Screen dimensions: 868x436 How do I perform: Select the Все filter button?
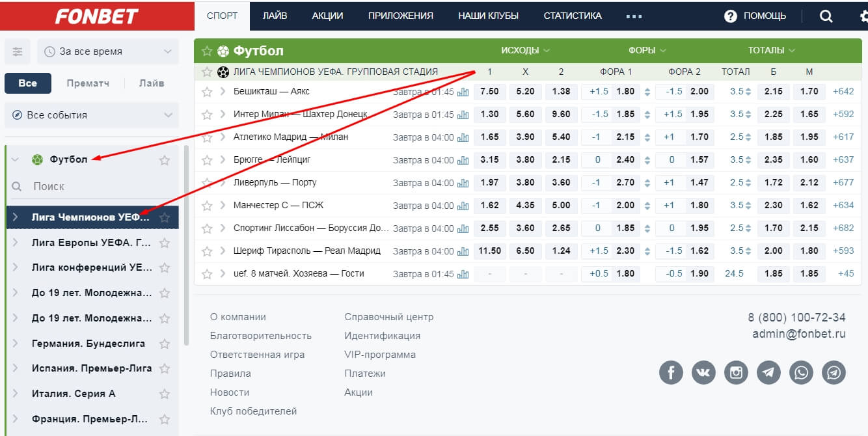point(28,83)
